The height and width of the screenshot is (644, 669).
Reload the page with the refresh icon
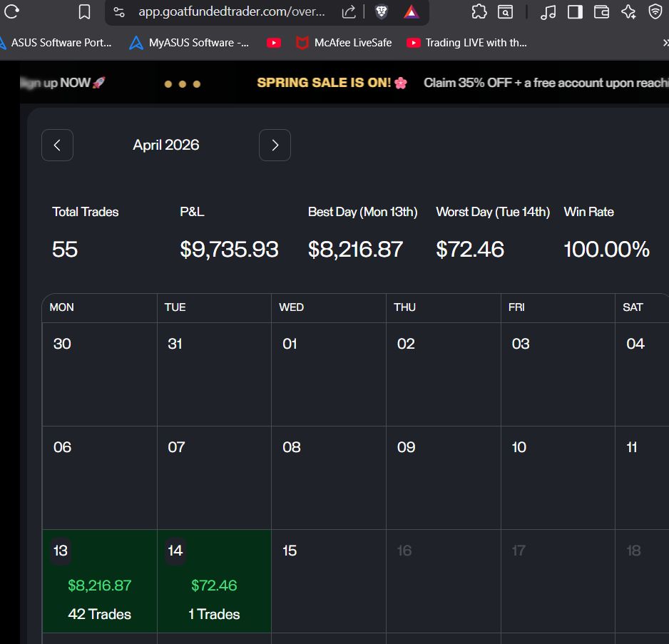(11, 11)
